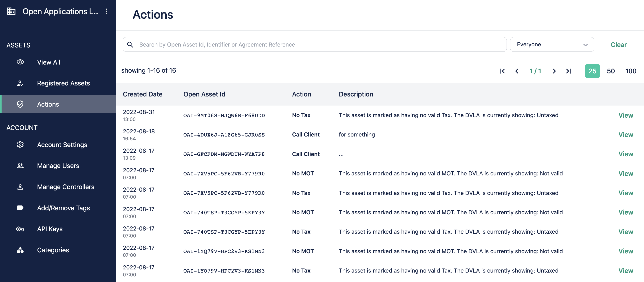View the 2022-08-31 No Tax action
This screenshot has height=282, width=644.
click(x=626, y=115)
